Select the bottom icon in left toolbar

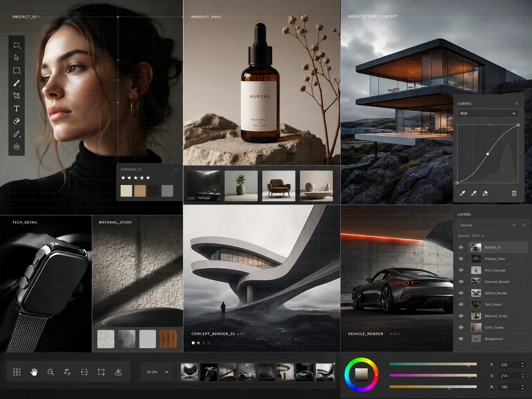17,147
